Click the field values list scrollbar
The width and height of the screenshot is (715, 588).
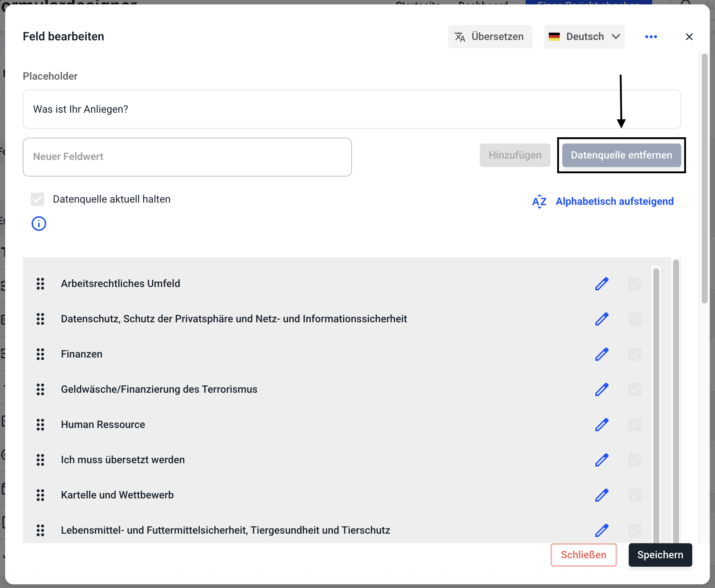click(656, 404)
